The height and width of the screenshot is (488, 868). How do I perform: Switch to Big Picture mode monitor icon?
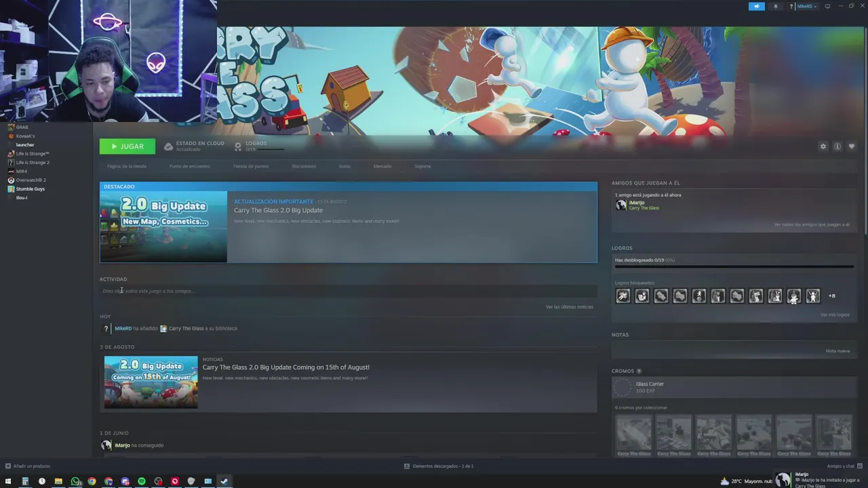[827, 6]
